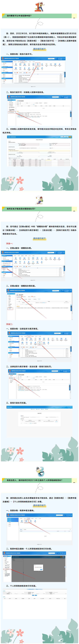Viewport: 79px width, 644px height.
Task: Click 图示指引如下 label under the 延期申报 answer
Action: pyautogui.click(x=39, y=49)
